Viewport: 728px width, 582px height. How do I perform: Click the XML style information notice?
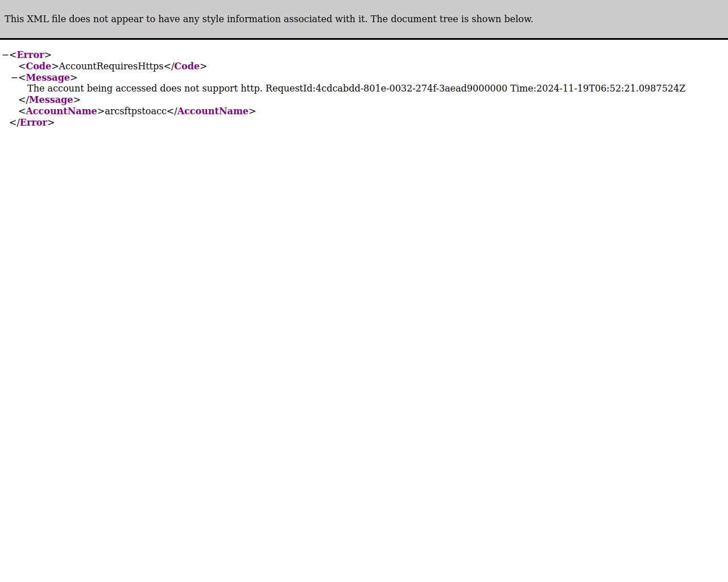coord(269,19)
